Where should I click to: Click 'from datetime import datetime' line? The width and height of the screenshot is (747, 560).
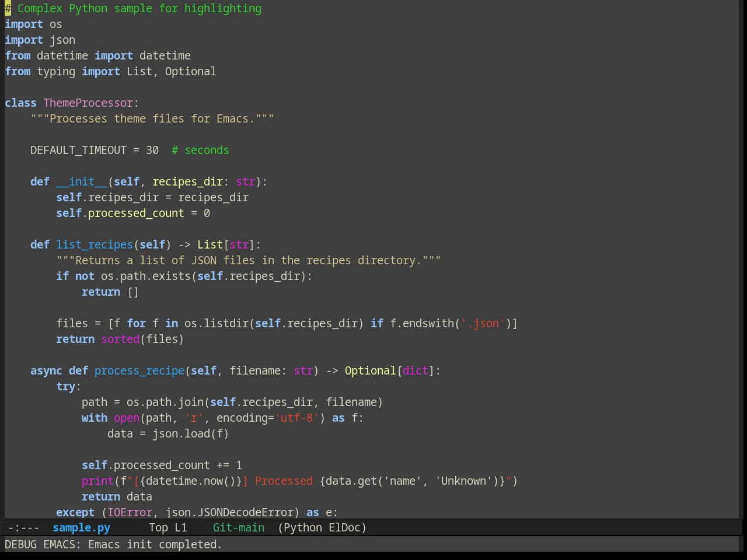coord(97,56)
